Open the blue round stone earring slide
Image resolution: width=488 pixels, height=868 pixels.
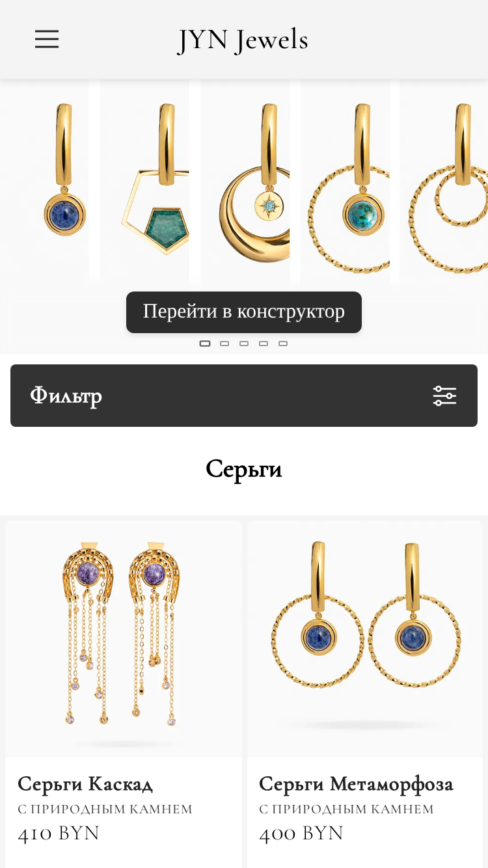pyautogui.click(x=44, y=182)
